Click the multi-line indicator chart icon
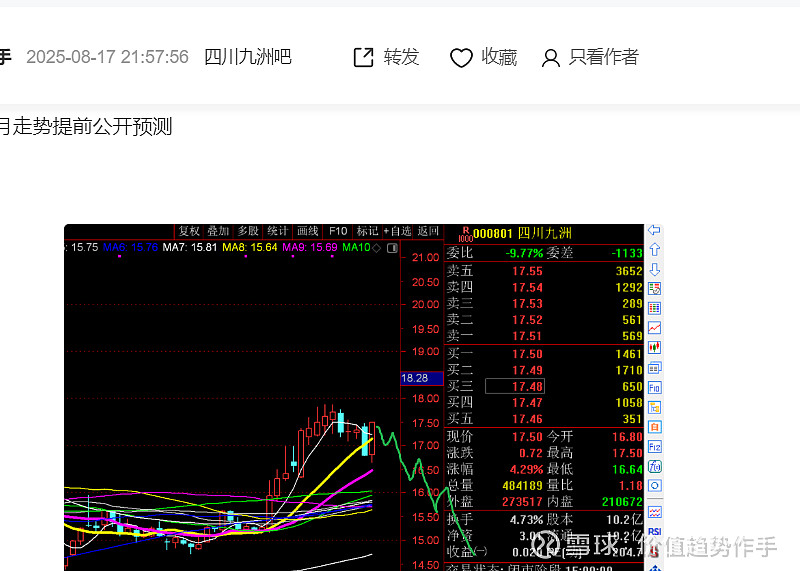Viewport: 800px width, 571px height. click(x=655, y=512)
